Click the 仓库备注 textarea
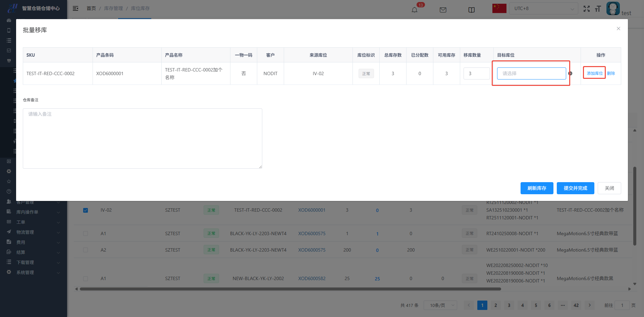This screenshot has width=644, height=317. click(x=142, y=138)
